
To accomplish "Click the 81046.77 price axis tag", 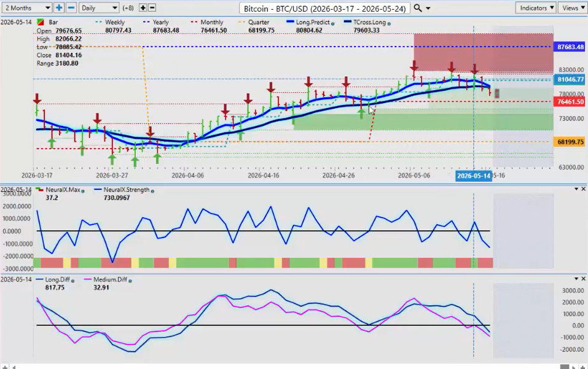I will [x=570, y=79].
